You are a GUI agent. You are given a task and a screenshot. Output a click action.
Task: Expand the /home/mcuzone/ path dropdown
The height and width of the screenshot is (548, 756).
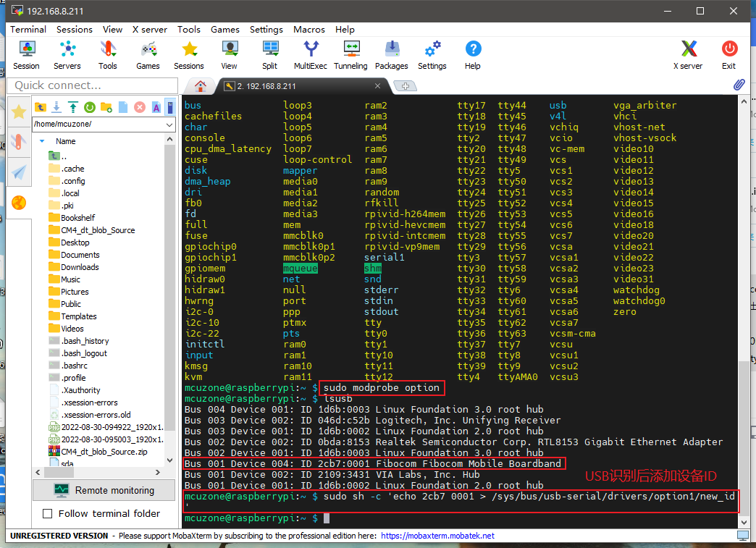tap(169, 125)
